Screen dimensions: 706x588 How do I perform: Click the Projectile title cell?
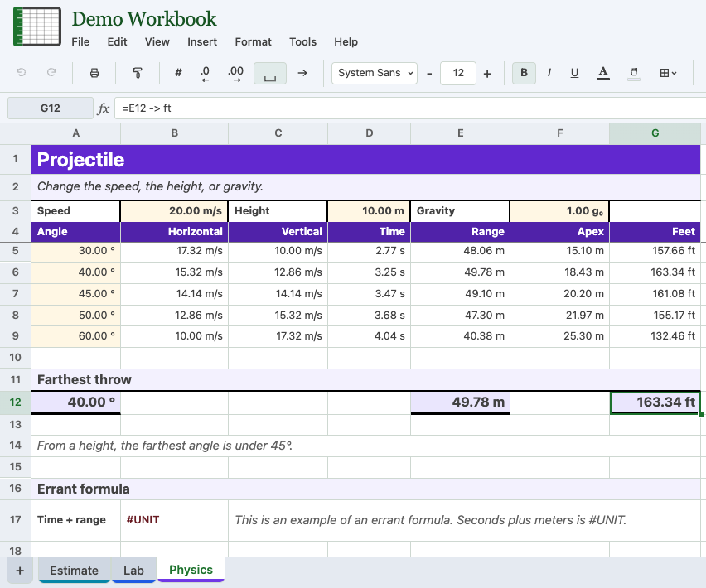[365, 159]
